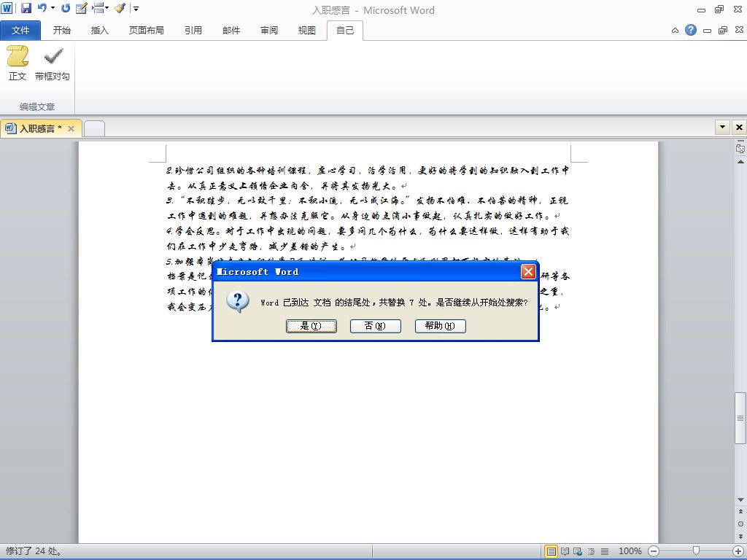
Task: Close the Microsoft Word dialog with red X
Action: 528,271
